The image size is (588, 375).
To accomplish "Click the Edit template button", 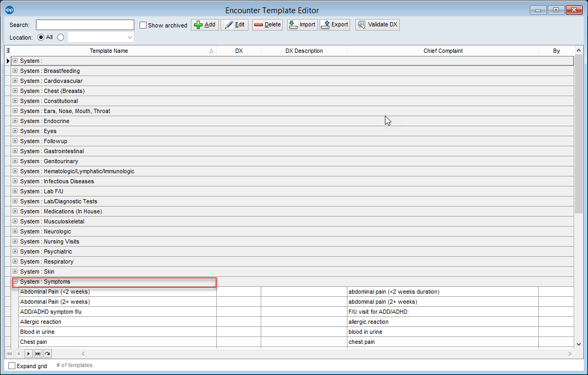I will (x=234, y=25).
